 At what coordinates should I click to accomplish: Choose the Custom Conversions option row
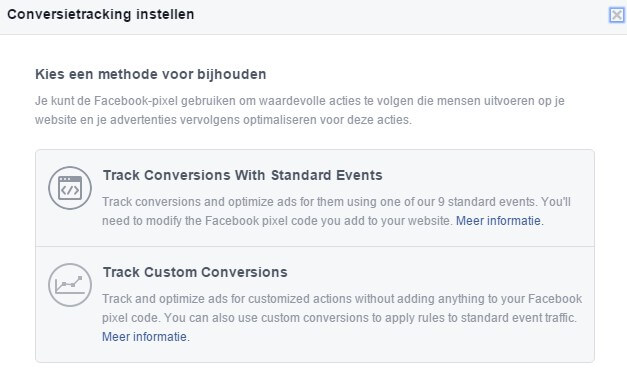(315, 305)
